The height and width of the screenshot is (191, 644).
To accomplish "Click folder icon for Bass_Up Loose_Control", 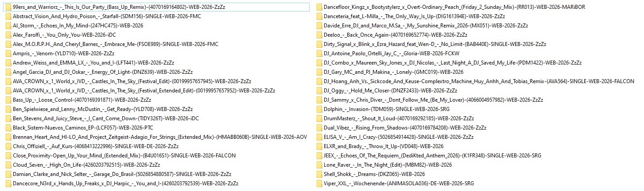I will click(x=8, y=100).
